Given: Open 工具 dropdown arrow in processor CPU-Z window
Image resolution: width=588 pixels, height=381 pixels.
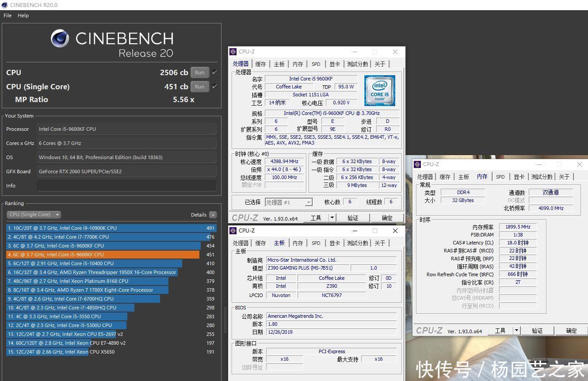Looking at the screenshot, I should (332, 218).
